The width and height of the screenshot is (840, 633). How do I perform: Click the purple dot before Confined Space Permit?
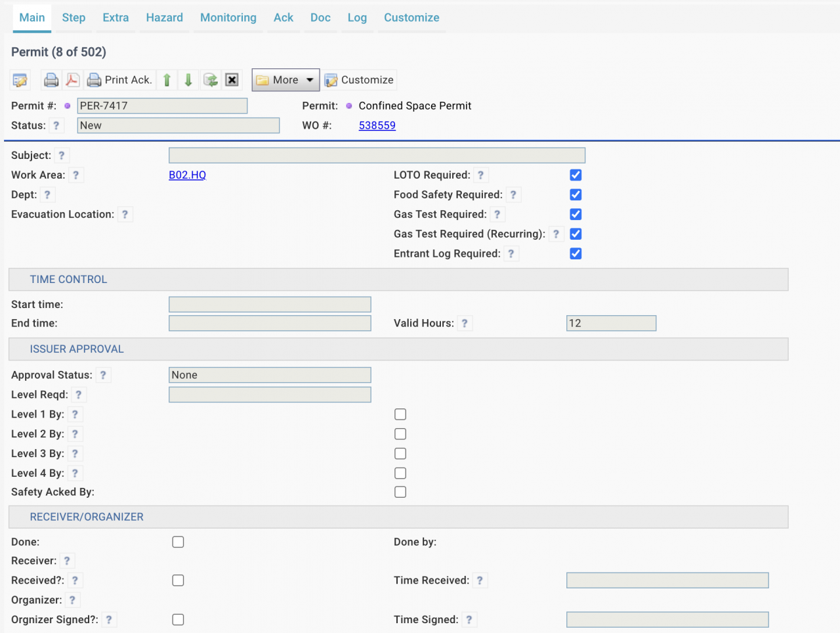click(349, 106)
